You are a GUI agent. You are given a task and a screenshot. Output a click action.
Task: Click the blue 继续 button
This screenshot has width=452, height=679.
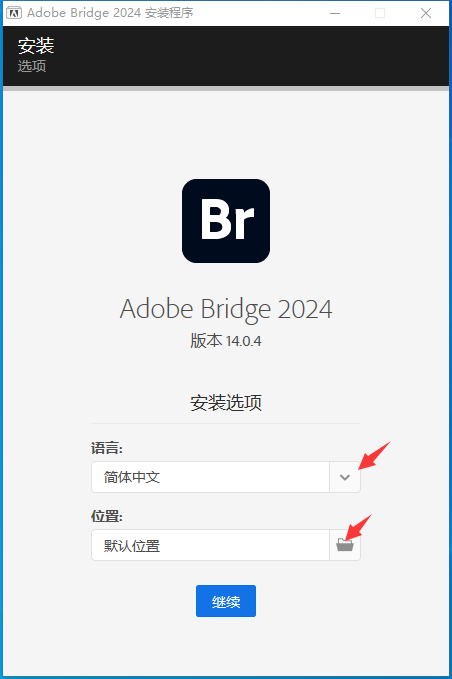[x=226, y=601]
